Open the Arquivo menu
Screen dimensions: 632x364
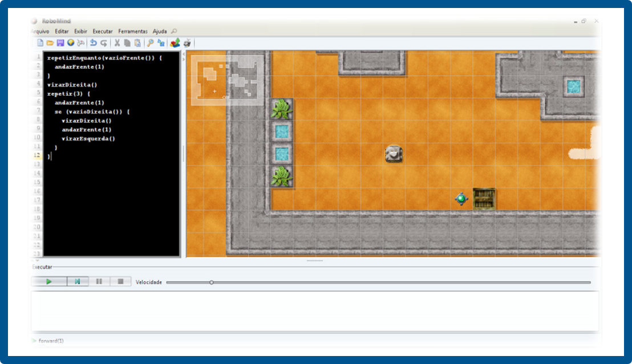tap(40, 31)
